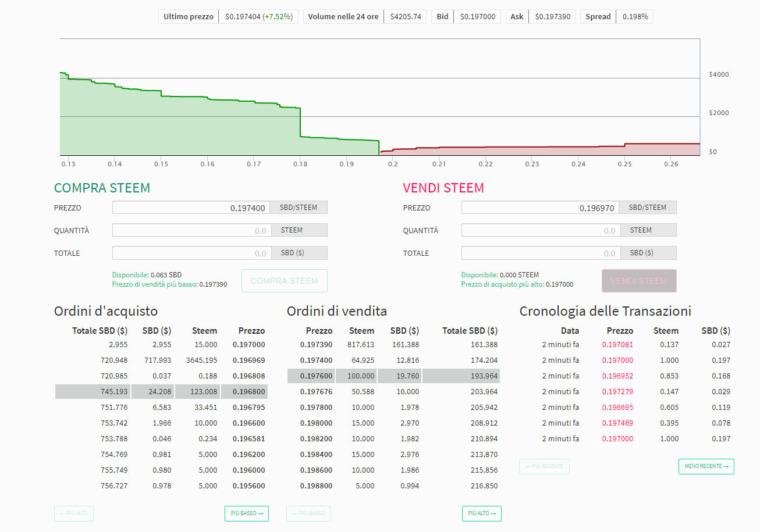Click the Steem amount 817.613 cell

click(x=360, y=344)
